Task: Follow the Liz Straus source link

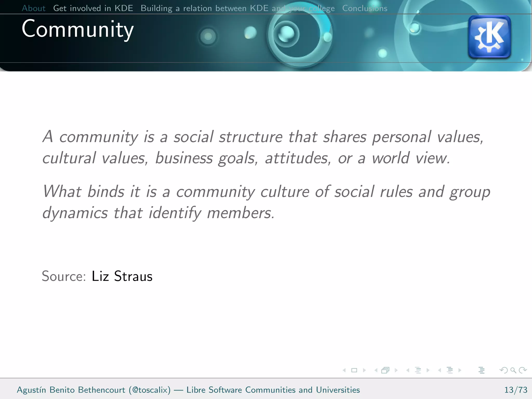Action: point(122,276)
